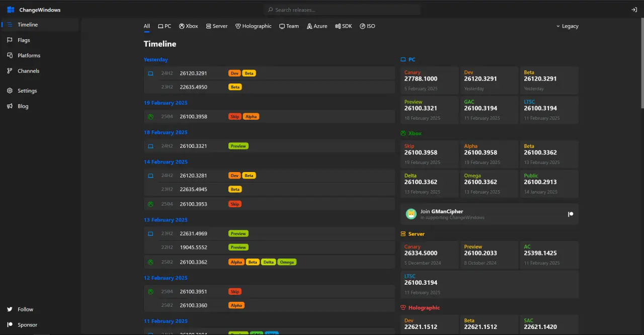The image size is (644, 335).
Task: Select the ISO filter tab
Action: point(367,26)
